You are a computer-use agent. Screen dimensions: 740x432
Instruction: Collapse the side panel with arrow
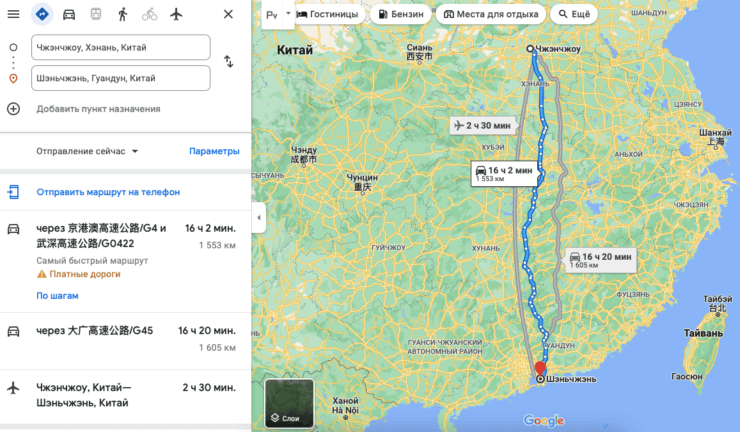[258, 217]
